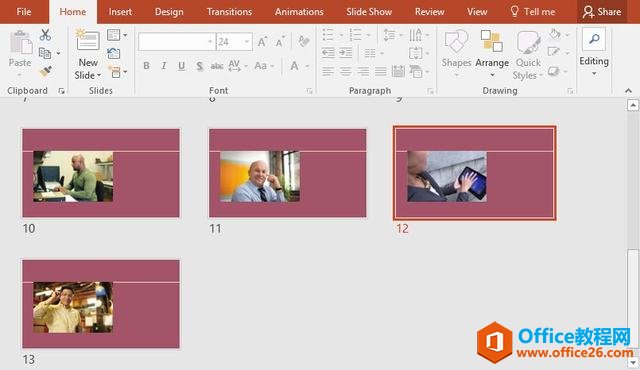Viewport: 640px width, 370px height.
Task: Toggle Italic formatting
Action: click(x=164, y=66)
